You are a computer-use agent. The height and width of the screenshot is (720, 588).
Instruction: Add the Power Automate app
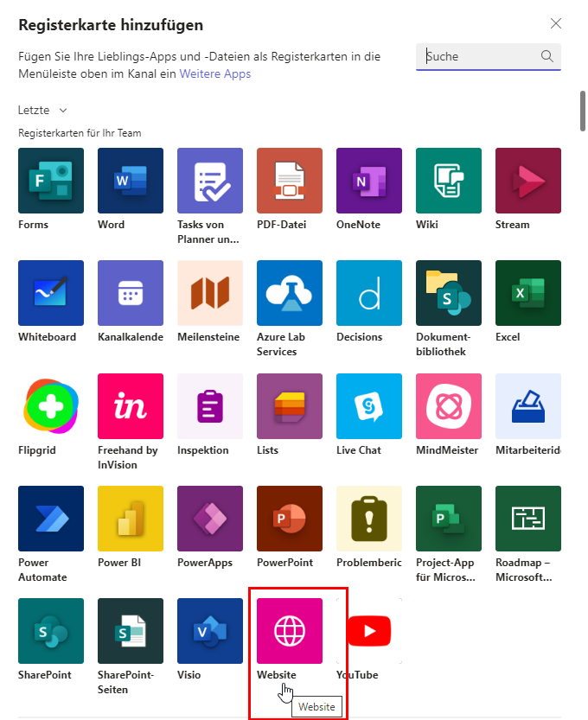click(x=51, y=519)
